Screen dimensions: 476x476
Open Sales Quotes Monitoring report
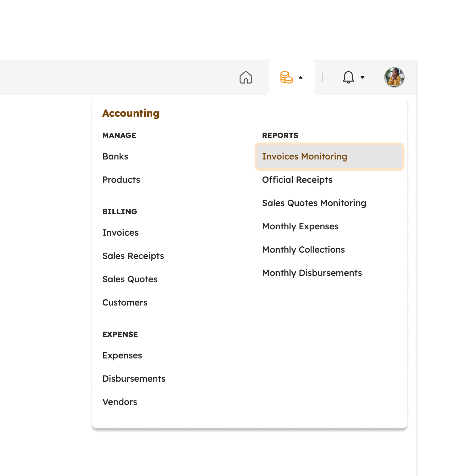pos(314,203)
